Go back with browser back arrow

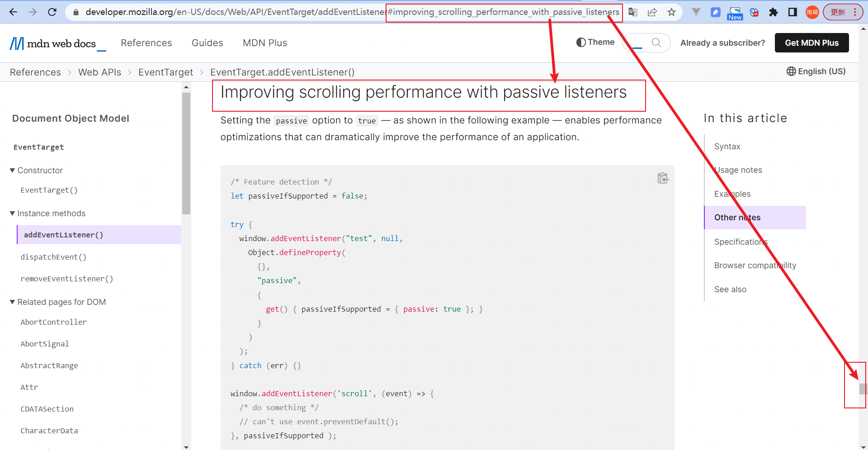[13, 12]
